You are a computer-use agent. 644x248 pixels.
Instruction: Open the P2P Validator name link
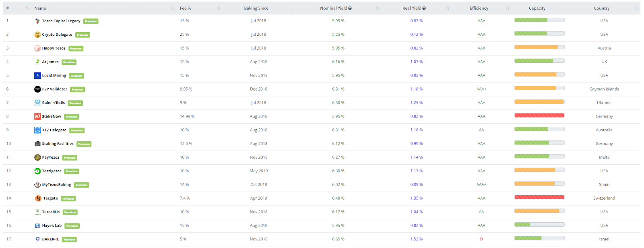click(x=55, y=89)
